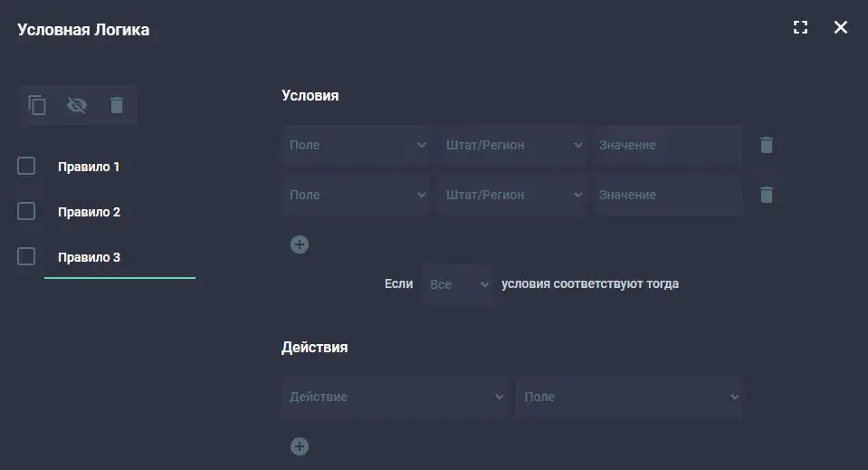Click first row Значение input field
Viewport: 868px width, 470px height.
pyautogui.click(x=668, y=145)
